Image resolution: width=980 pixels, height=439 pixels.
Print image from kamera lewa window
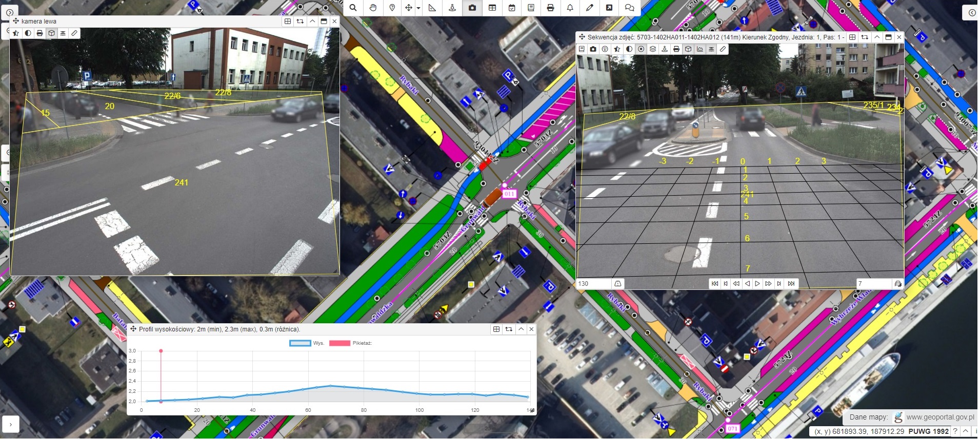(x=39, y=33)
